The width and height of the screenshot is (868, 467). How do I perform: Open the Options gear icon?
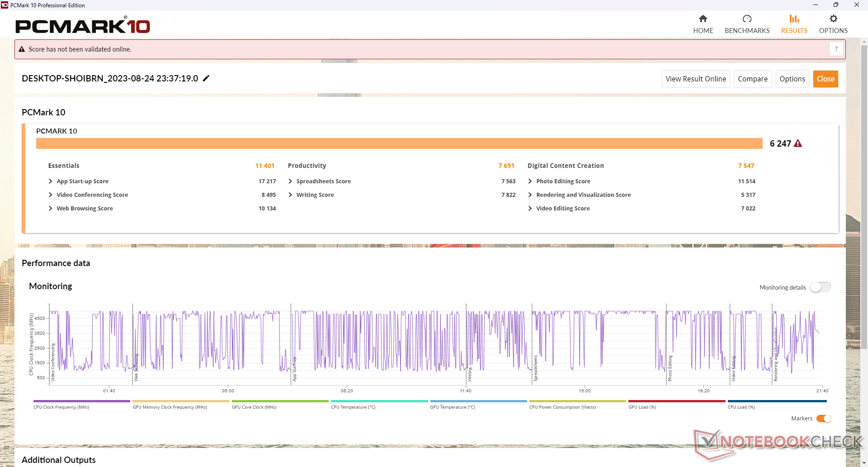tap(833, 19)
